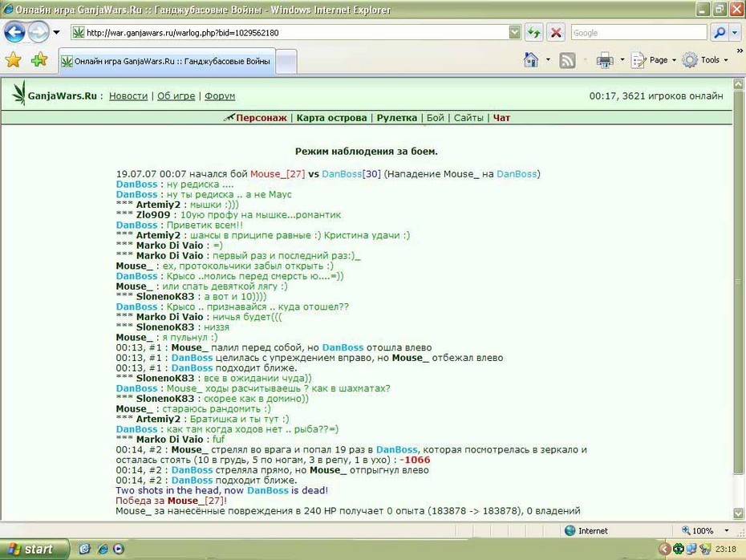
Task: Open the Карта острова menu item
Action: pyautogui.click(x=331, y=117)
